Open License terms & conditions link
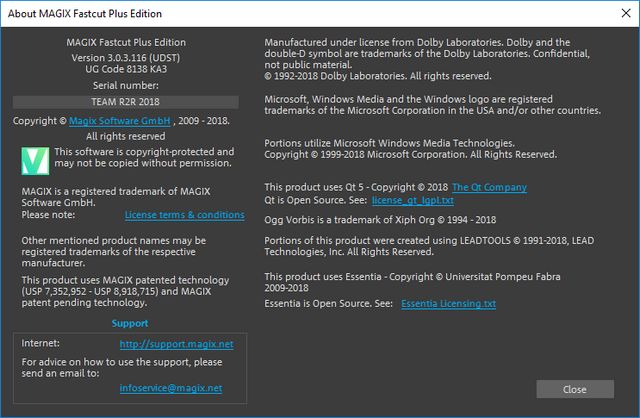This screenshot has width=640, height=418. (x=184, y=215)
